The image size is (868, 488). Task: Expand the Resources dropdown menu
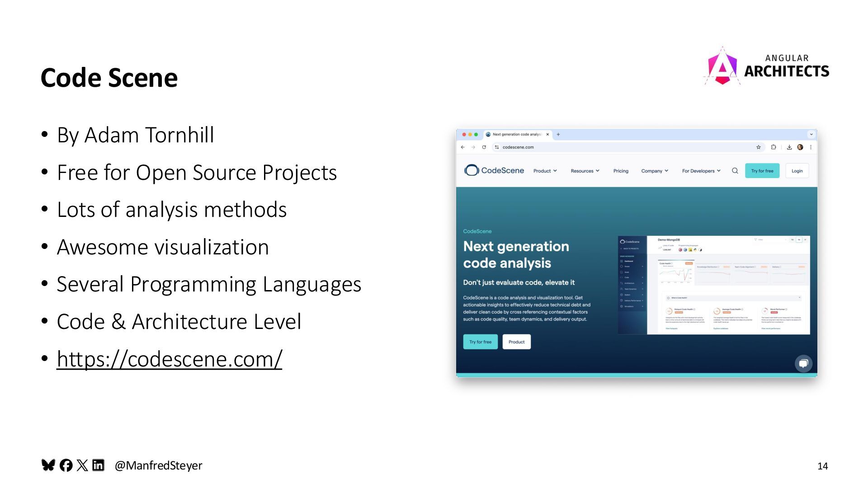585,171
